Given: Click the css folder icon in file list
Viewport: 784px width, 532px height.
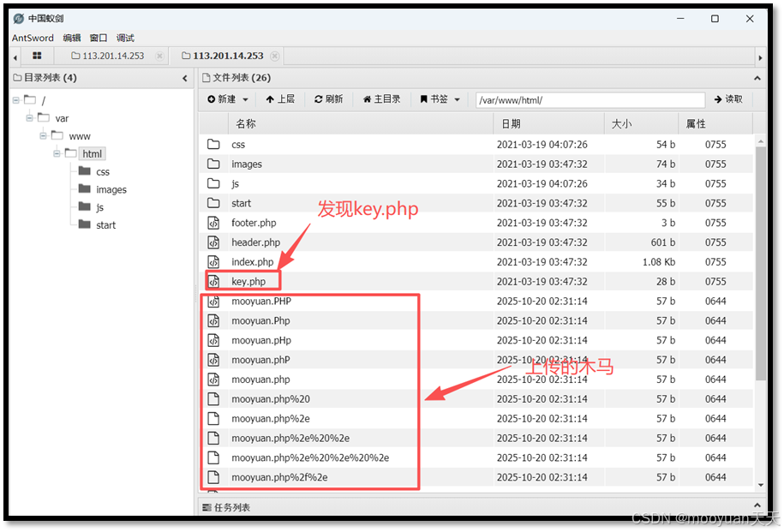Looking at the screenshot, I should tap(213, 145).
